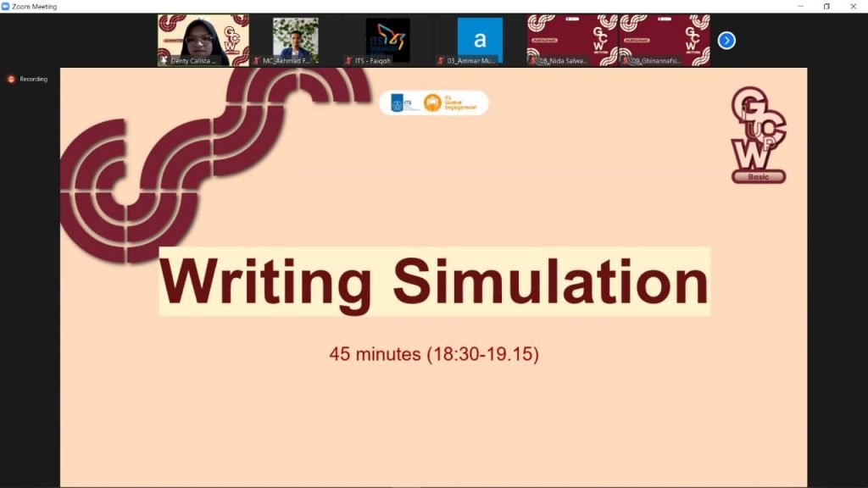Click the muted mic icon for 03_Ammar
The width and height of the screenshot is (868, 488).
coord(441,61)
